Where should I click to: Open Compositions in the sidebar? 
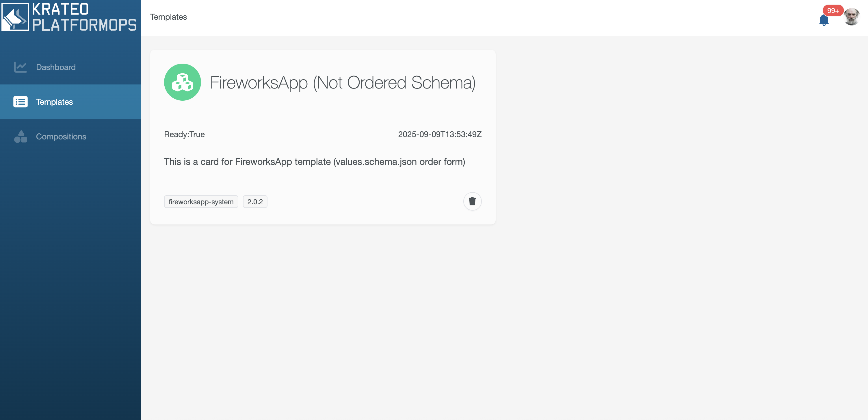[x=61, y=137]
